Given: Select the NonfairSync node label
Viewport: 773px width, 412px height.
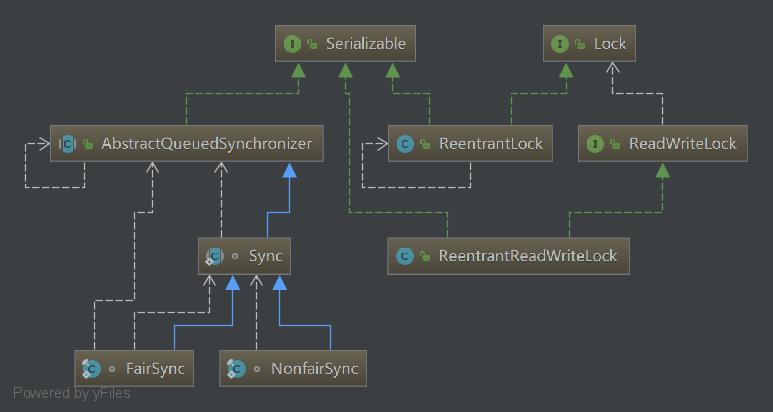Looking at the screenshot, I should point(315,369).
